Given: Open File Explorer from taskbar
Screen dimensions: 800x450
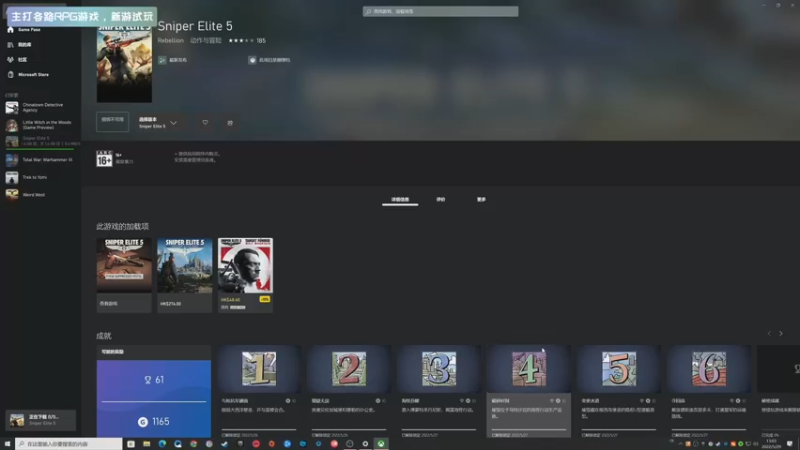Looking at the screenshot, I should [146, 444].
